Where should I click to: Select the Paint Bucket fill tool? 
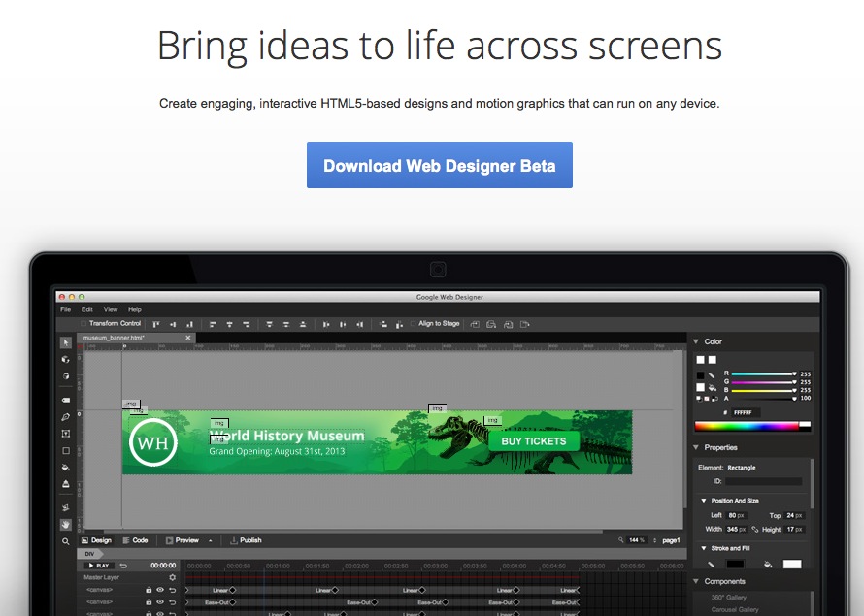click(x=66, y=468)
